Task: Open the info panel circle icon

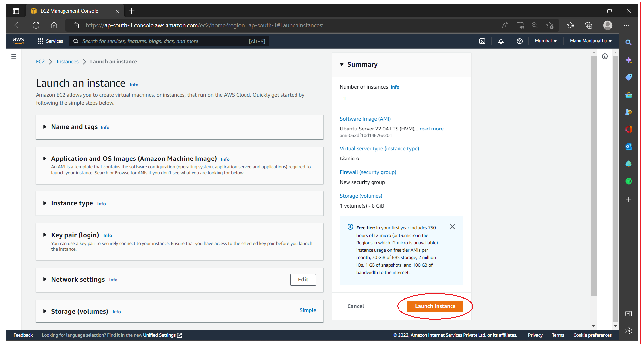Action: click(605, 56)
